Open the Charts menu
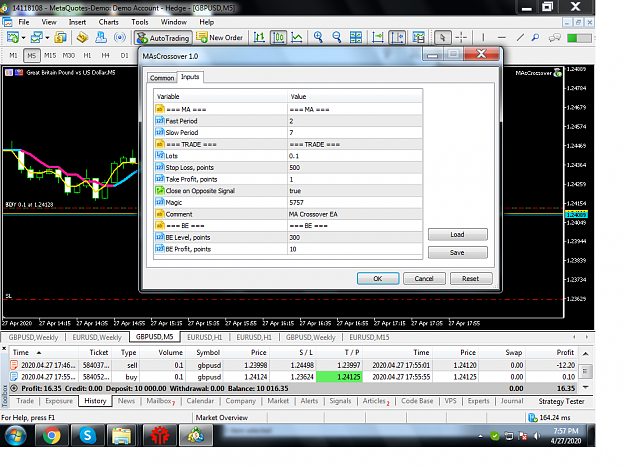 point(108,22)
